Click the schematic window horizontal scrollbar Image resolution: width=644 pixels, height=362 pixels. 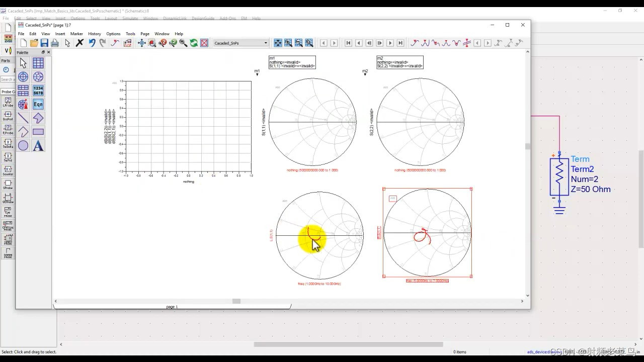pyautogui.click(x=348, y=344)
